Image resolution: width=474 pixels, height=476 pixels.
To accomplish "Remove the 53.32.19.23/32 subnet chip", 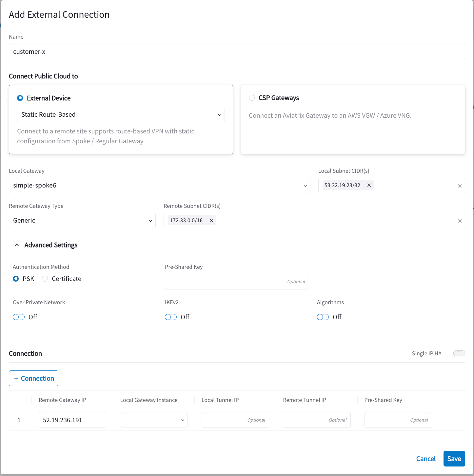I will click(x=369, y=185).
